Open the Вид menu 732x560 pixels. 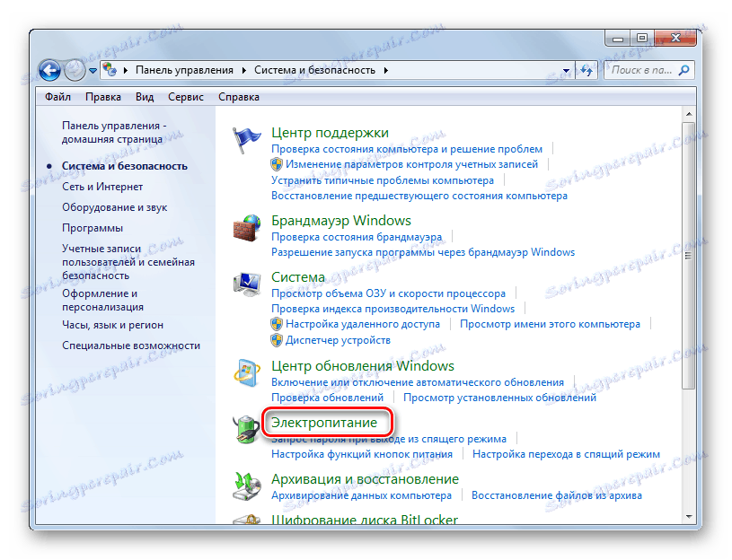coord(145,97)
